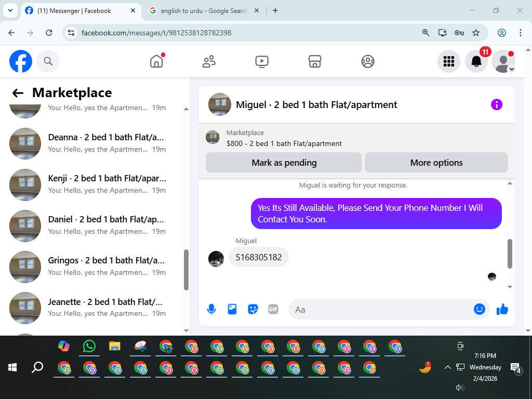Screen dimensions: 532x399
Task: Send a thumbs-up like
Action: [x=502, y=309]
